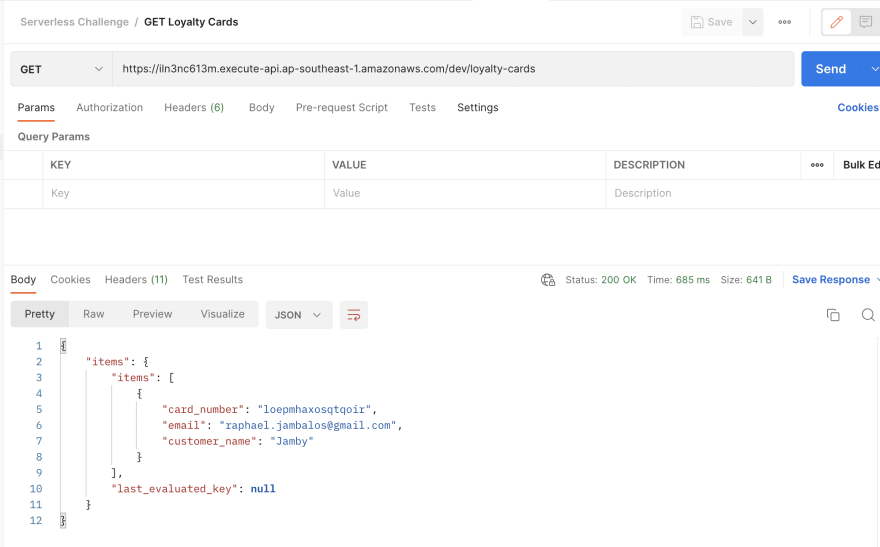Click the Query Params heading
The height and width of the screenshot is (547, 880).
coord(53,136)
